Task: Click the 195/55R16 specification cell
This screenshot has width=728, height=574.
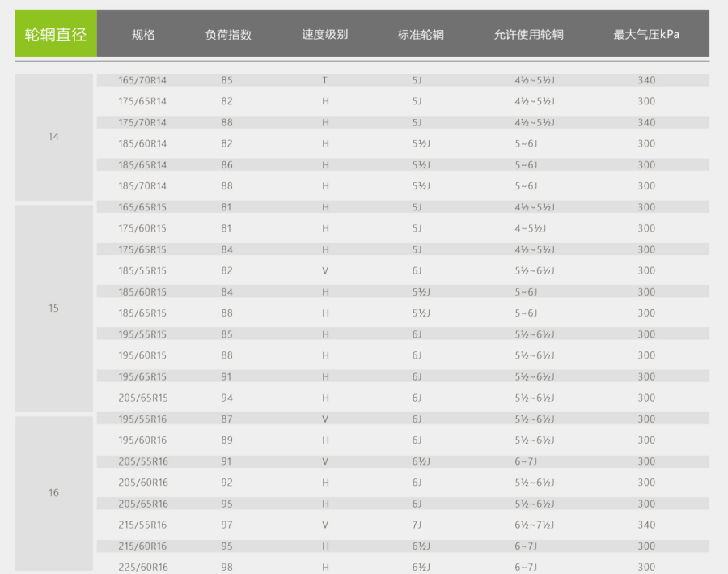Action: coord(142,419)
